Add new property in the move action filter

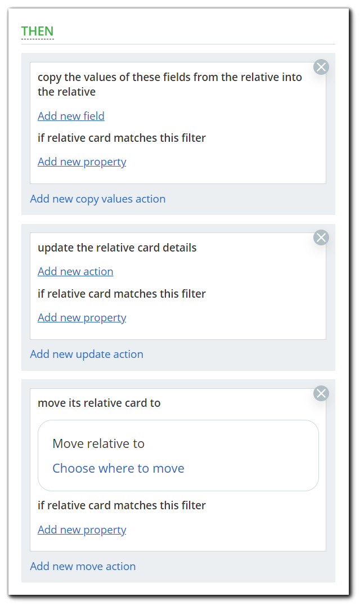point(82,530)
